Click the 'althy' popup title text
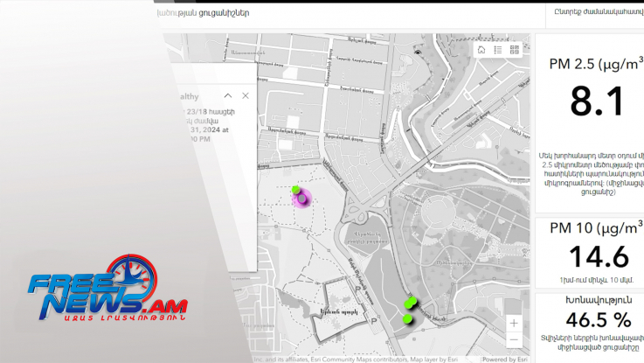This screenshot has width=644, height=363. (190, 96)
